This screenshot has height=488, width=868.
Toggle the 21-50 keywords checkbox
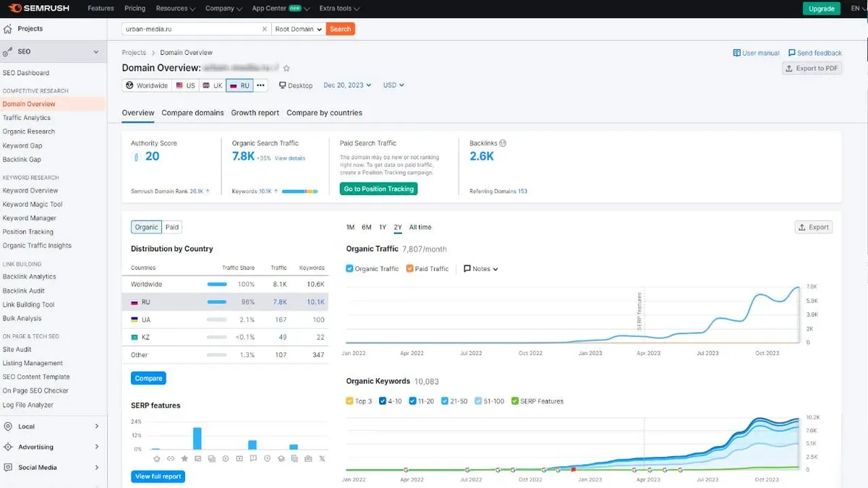(x=444, y=401)
